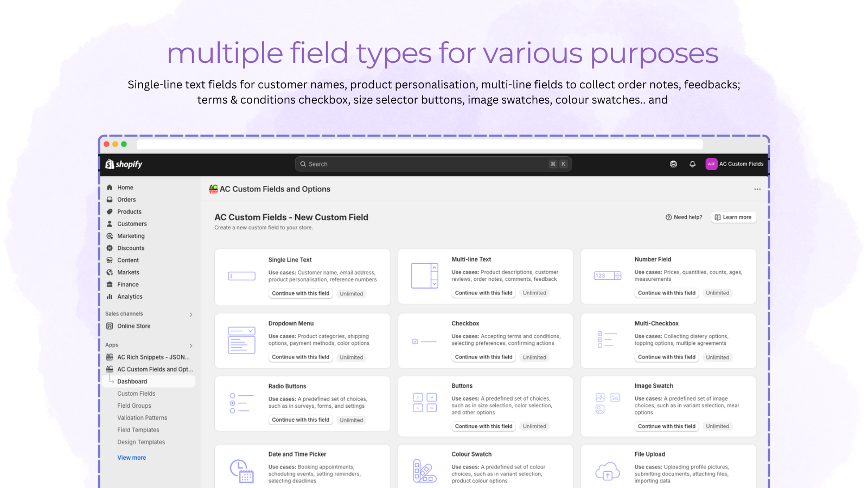The width and height of the screenshot is (868, 488).
Task: Click the Analytics bar chart icon
Action: click(110, 297)
